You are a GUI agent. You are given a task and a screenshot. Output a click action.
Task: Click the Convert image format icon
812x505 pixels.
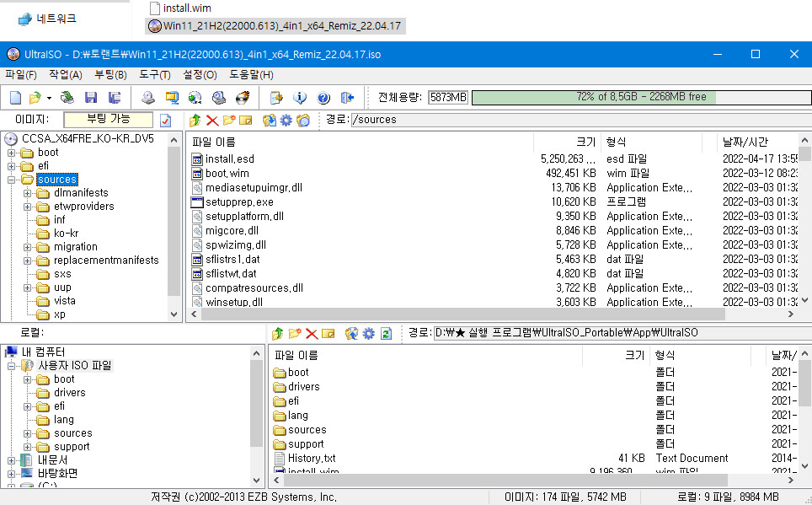195,97
